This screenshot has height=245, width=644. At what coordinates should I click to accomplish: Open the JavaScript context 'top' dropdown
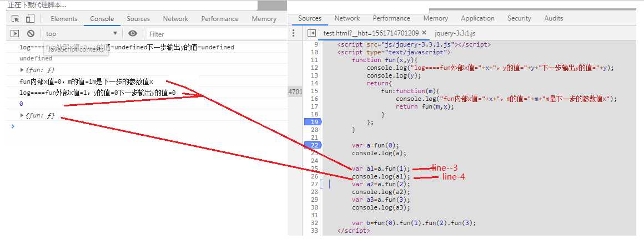[x=81, y=34]
